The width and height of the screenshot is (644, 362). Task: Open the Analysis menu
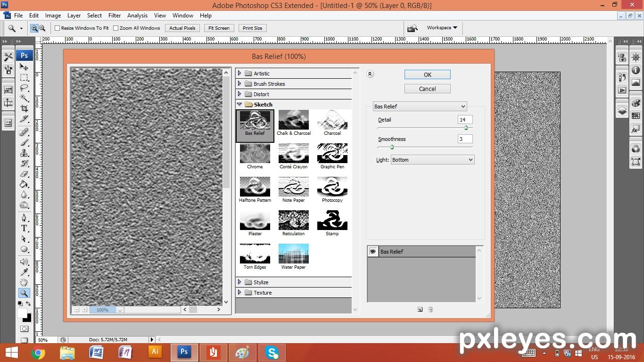click(x=137, y=15)
